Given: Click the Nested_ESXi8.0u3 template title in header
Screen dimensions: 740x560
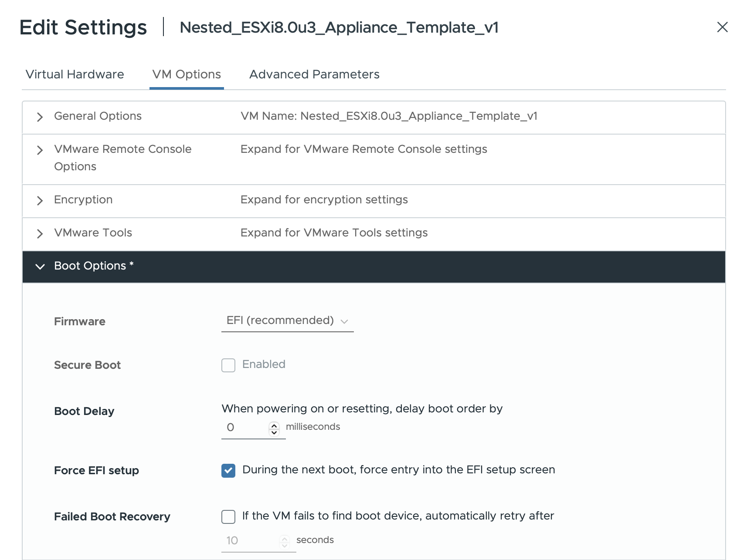Looking at the screenshot, I should (x=339, y=27).
